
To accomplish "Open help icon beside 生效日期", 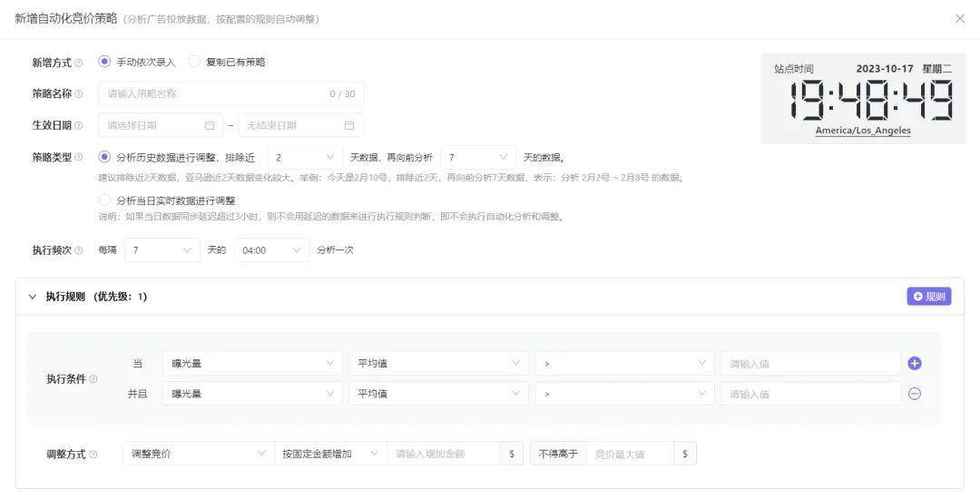I will coord(79,125).
